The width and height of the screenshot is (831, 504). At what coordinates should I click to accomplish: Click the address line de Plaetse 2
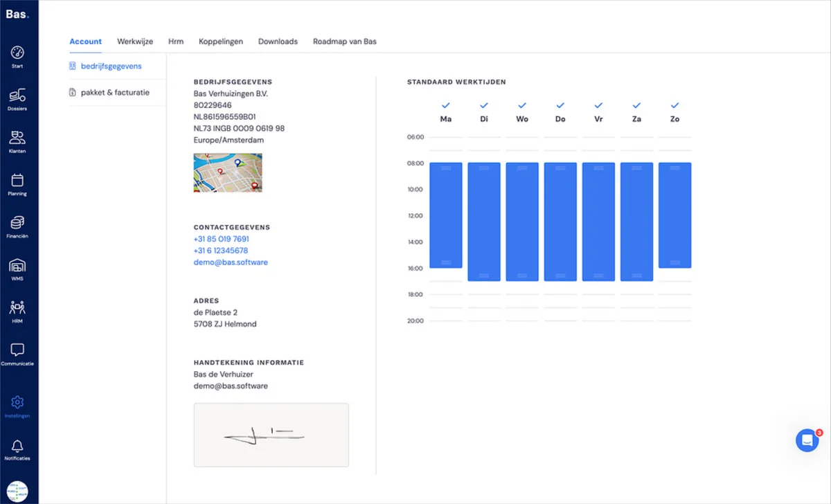coord(215,312)
